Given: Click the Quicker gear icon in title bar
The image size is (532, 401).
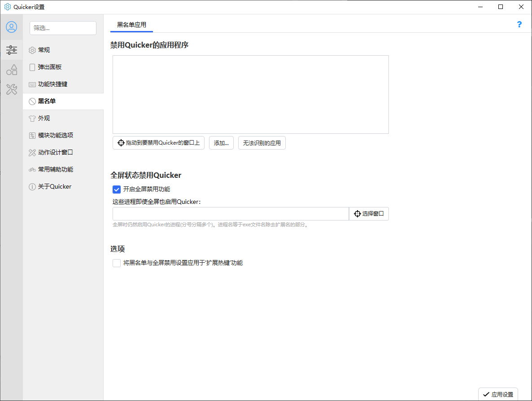Looking at the screenshot, I should point(8,7).
